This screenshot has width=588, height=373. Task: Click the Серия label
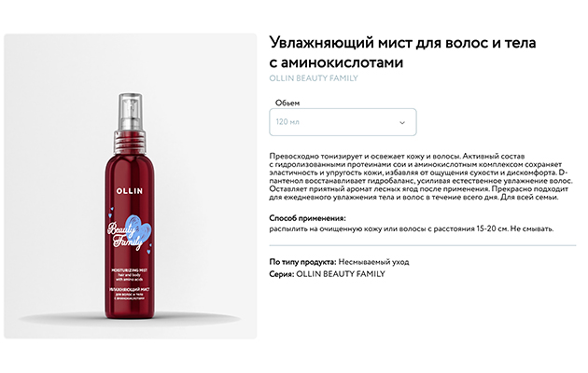[x=282, y=274]
